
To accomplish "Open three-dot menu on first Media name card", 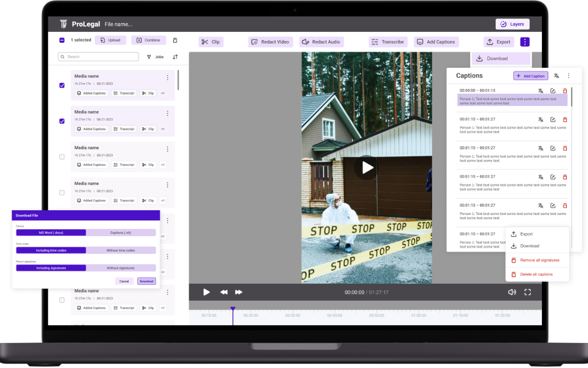I will (167, 78).
